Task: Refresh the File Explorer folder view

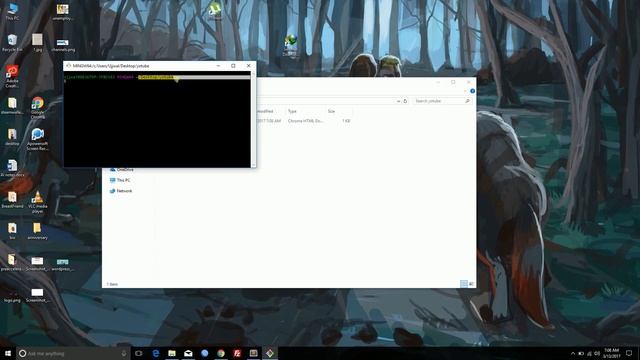Action: click(405, 101)
